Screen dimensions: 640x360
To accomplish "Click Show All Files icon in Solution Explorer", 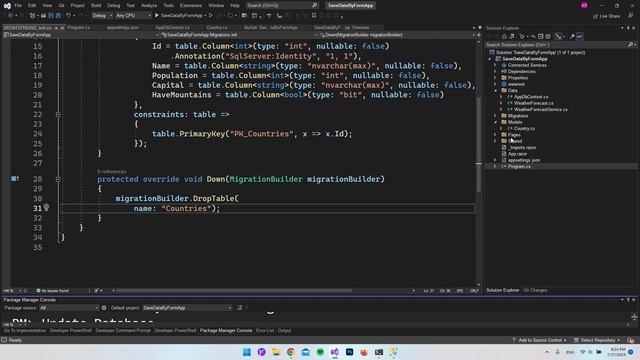I will point(548,36).
